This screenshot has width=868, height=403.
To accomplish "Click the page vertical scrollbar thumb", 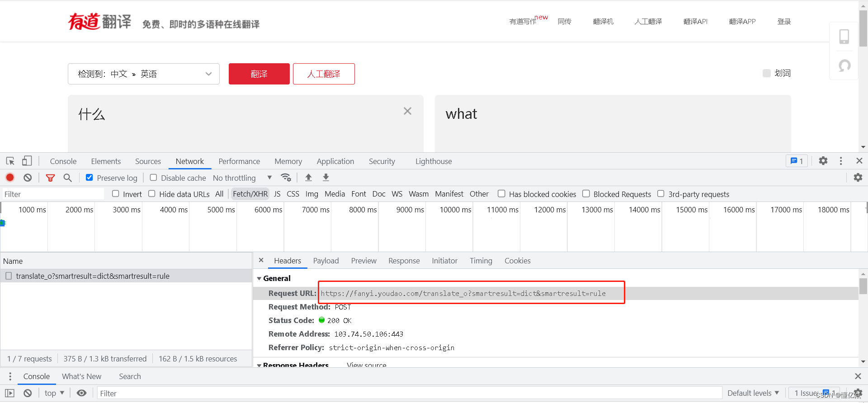I will (863, 28).
